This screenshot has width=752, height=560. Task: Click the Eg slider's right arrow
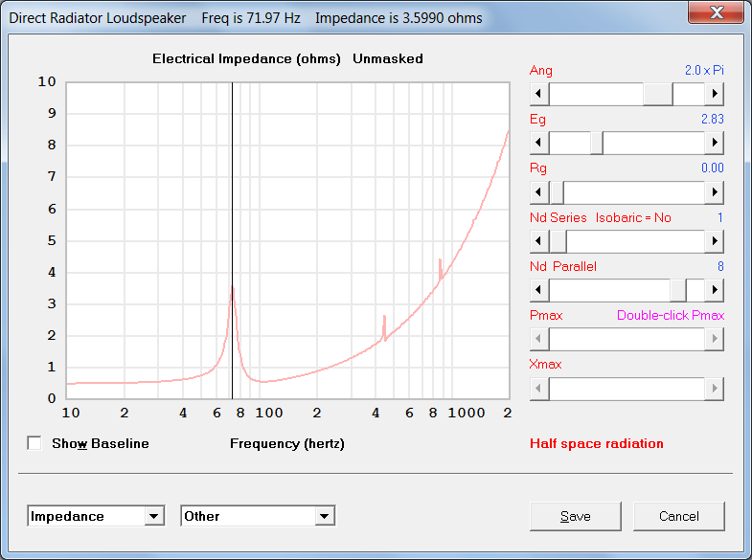point(714,143)
